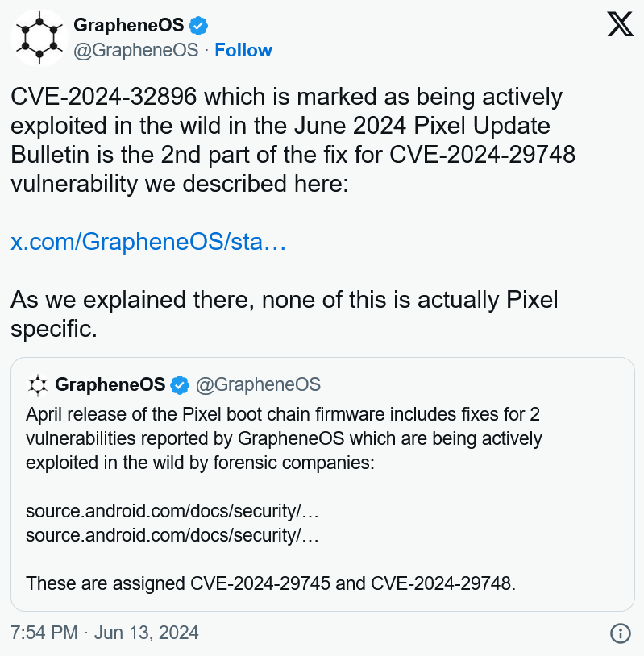This screenshot has width=644, height=656.
Task: Click gray @GrapheneOS in quoted tweet
Action: (x=258, y=385)
